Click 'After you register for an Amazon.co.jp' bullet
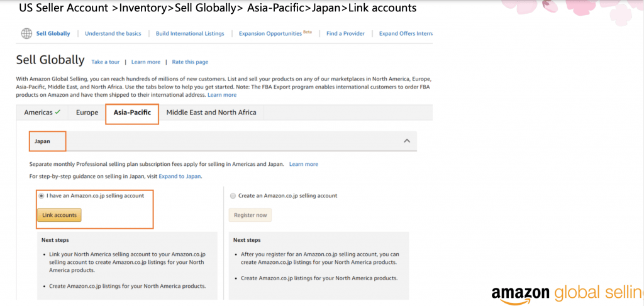The width and height of the screenshot is (644, 306). [x=320, y=258]
